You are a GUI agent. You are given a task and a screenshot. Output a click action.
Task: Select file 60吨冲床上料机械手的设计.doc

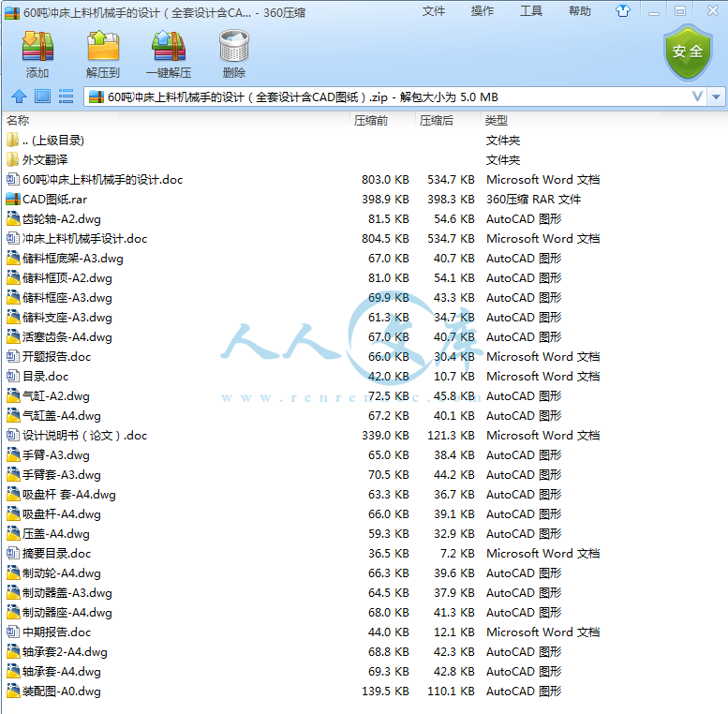coord(103,180)
